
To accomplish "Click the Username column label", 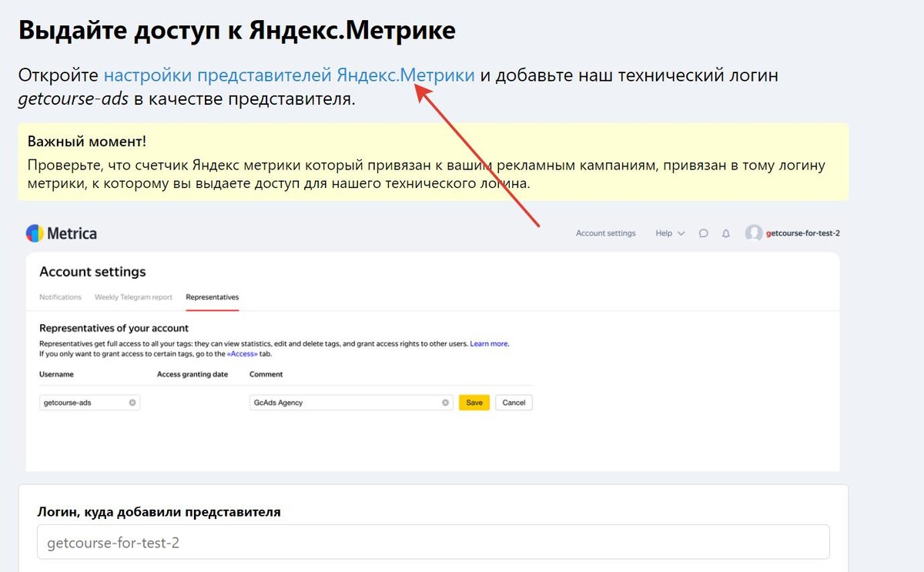I will [x=56, y=374].
